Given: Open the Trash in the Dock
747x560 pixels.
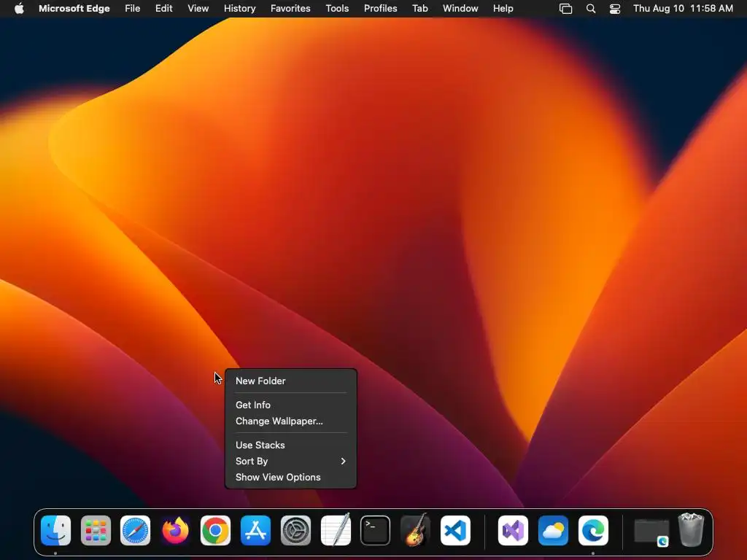Looking at the screenshot, I should (x=691, y=529).
